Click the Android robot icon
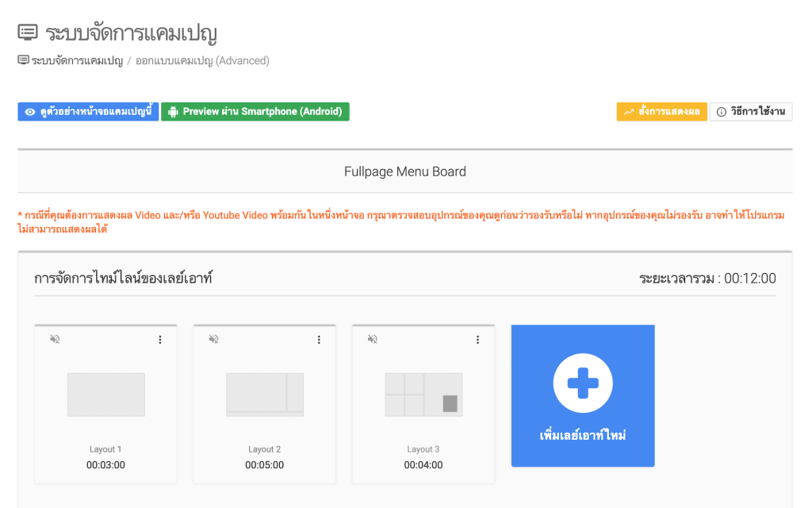The width and height of the screenshot is (812, 508). pyautogui.click(x=173, y=112)
